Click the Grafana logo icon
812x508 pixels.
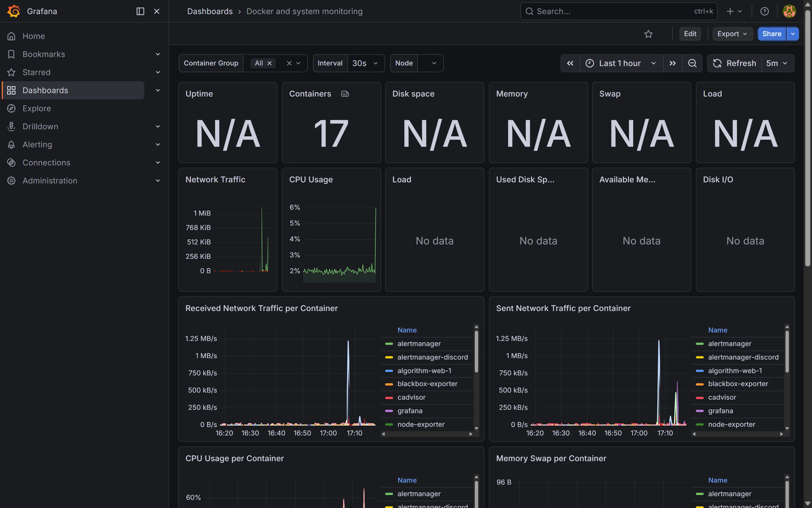coord(14,11)
